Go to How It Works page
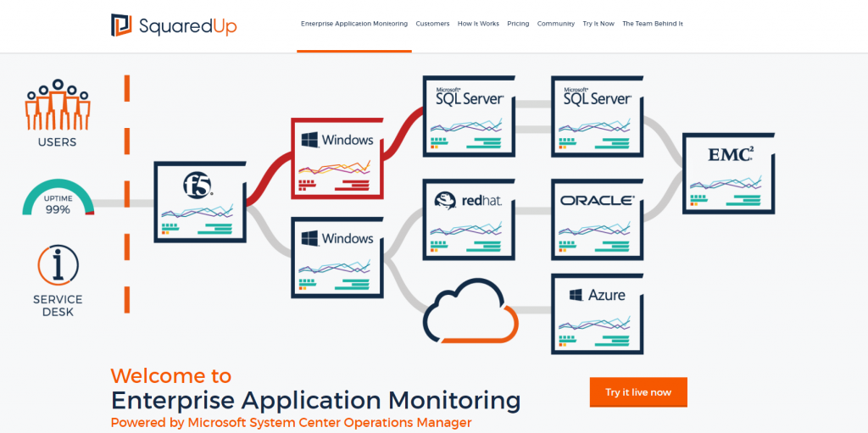Screen dimensions: 868x433 (478, 24)
